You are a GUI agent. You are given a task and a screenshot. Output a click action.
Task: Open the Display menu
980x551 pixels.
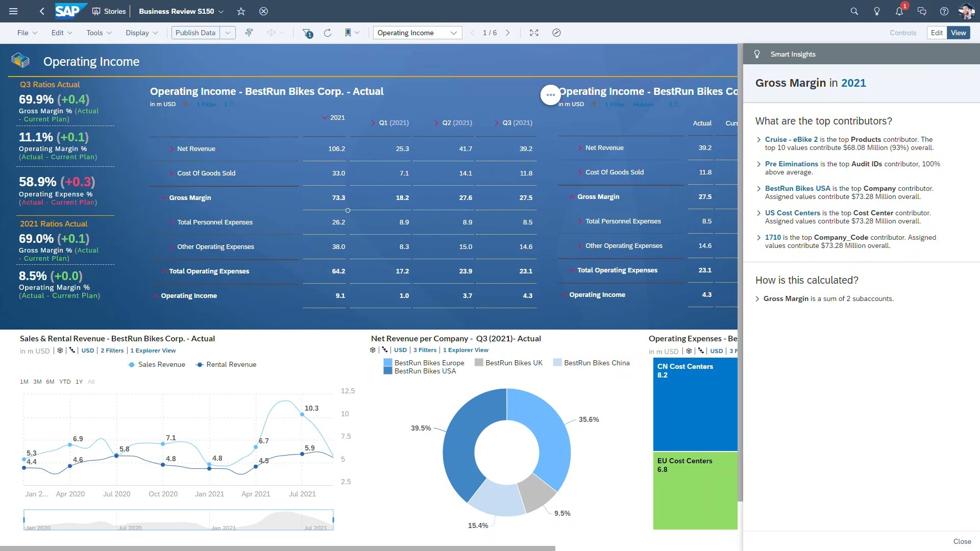tap(141, 33)
